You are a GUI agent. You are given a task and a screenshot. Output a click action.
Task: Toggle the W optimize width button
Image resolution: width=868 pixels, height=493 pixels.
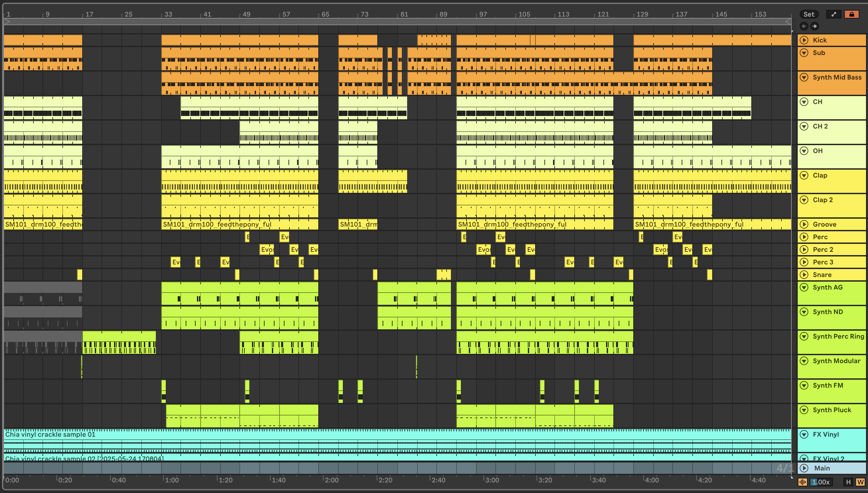(860, 482)
